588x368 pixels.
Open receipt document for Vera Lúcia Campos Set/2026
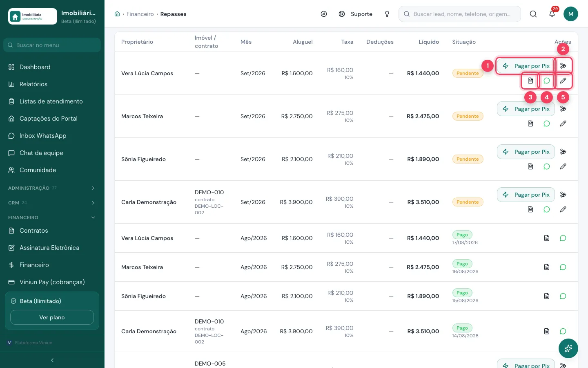tap(530, 81)
